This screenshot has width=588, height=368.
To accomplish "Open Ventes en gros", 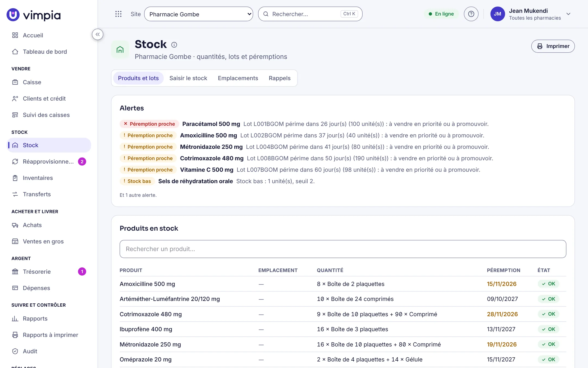I will click(49, 241).
